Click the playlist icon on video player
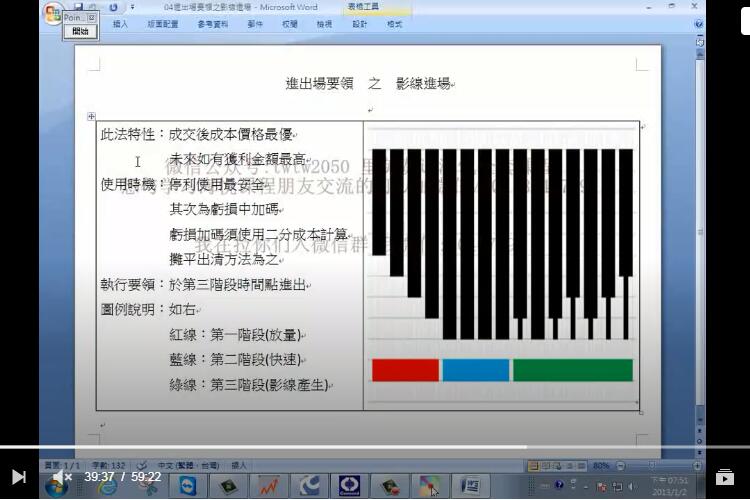This screenshot has width=750, height=500. tap(725, 477)
